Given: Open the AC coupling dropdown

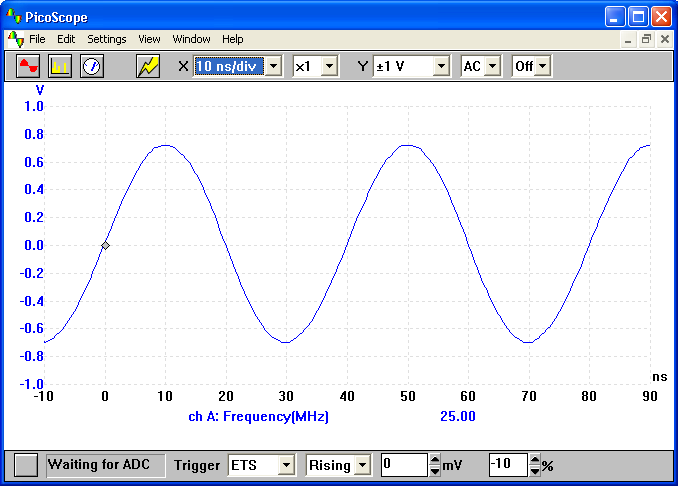Looking at the screenshot, I should tap(493, 66).
